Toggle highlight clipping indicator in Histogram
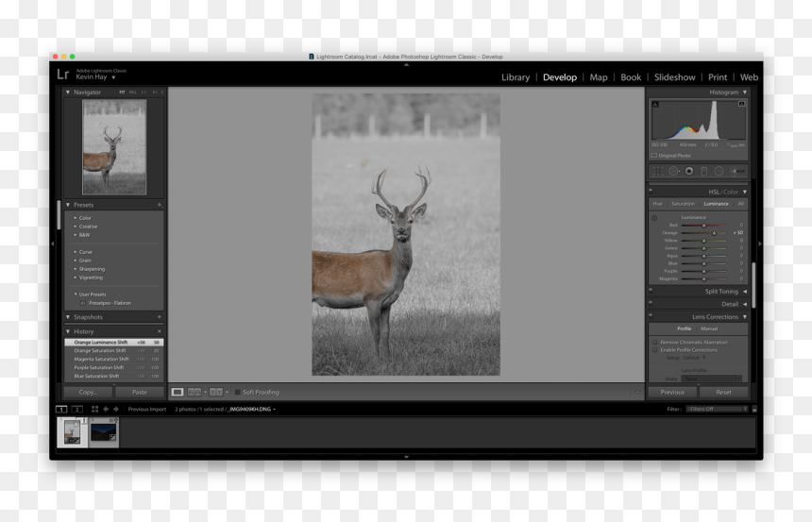This screenshot has height=522, width=812. 741,104
